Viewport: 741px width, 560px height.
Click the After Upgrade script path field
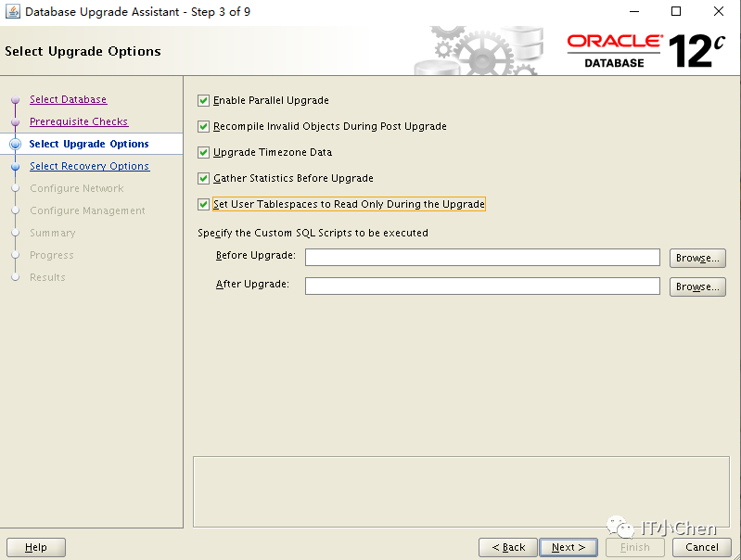482,286
